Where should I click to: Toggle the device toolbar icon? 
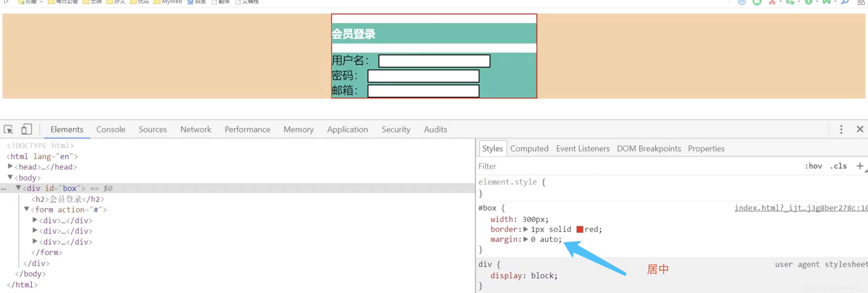point(26,129)
